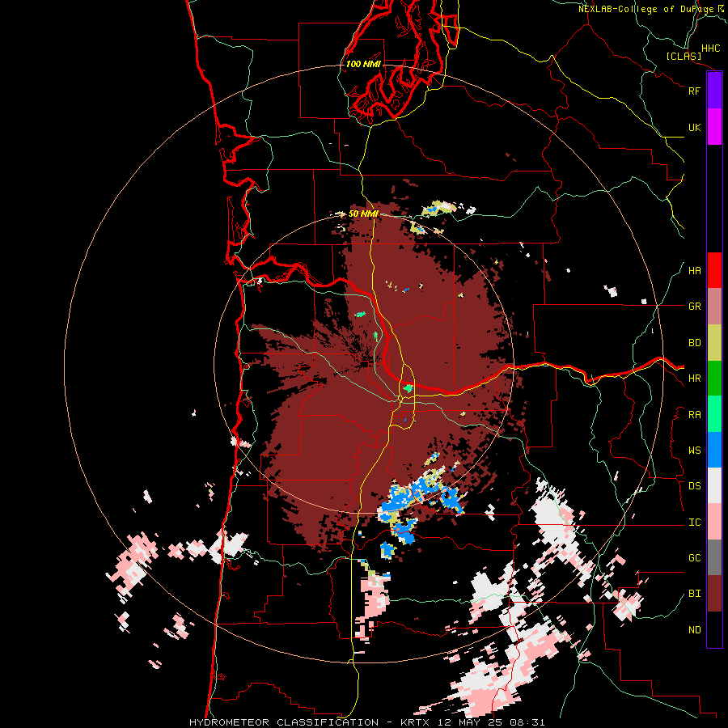Click the HYDROMETEOR CLASSIFICATION title text
Viewport: 728px width, 728px height.
284,722
